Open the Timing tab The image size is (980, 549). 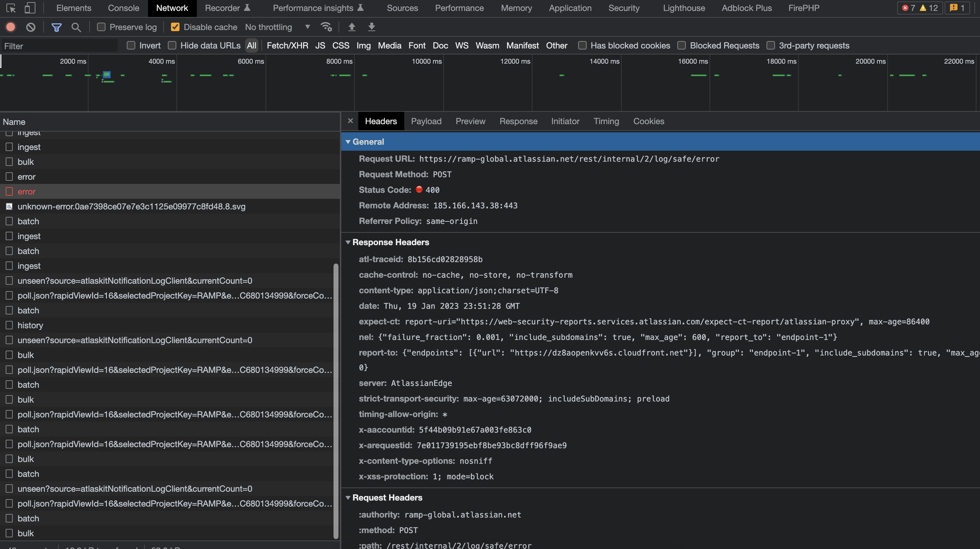pyautogui.click(x=606, y=121)
